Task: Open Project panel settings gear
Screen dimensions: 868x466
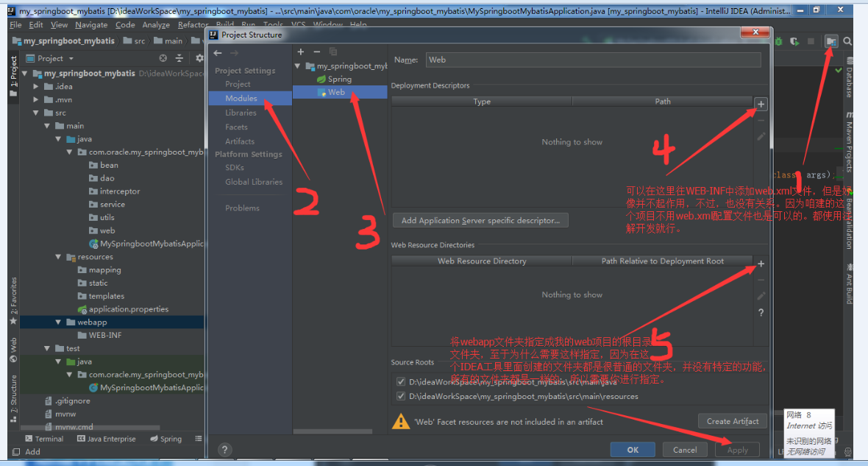Action: click(x=199, y=58)
